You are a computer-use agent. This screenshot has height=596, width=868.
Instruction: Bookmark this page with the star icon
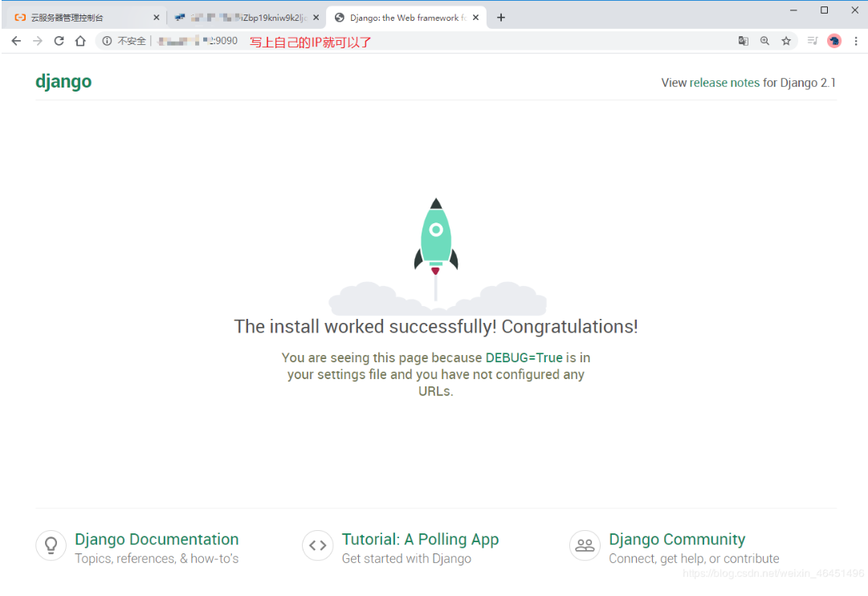point(786,41)
